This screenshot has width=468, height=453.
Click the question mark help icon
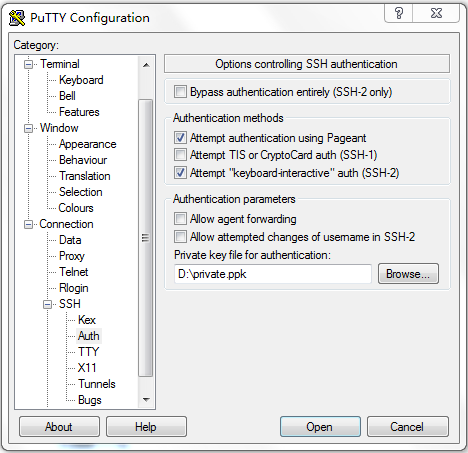coord(399,13)
